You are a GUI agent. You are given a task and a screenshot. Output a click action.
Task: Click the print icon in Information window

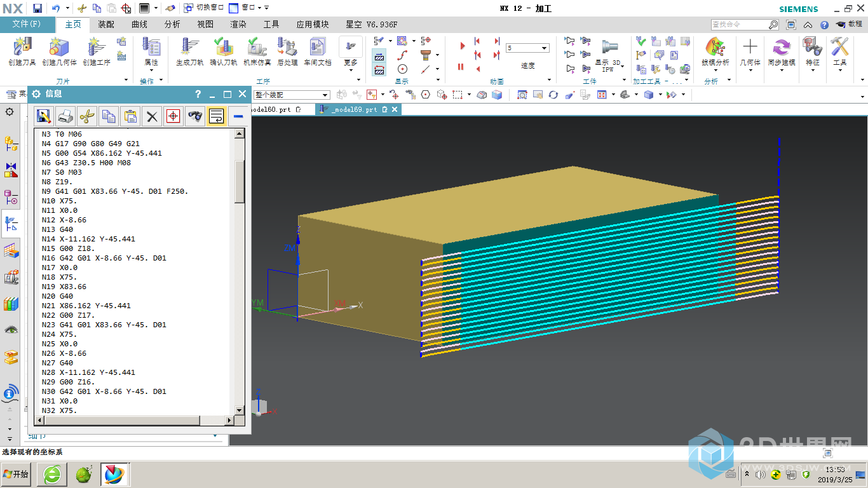tap(65, 116)
